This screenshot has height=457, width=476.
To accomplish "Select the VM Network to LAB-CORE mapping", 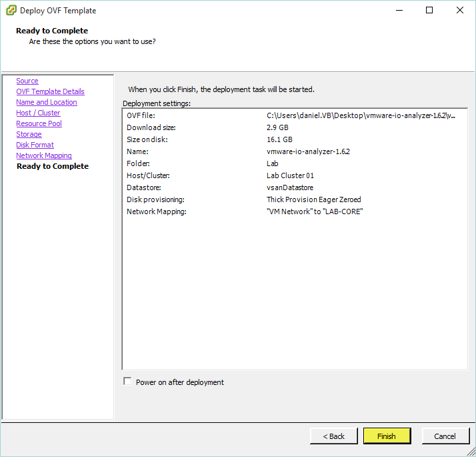I will point(315,211).
